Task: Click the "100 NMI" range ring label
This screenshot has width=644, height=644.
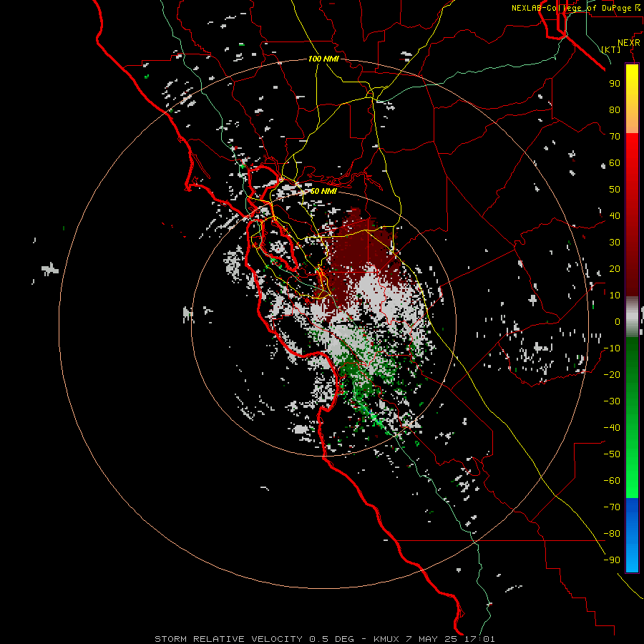Action: point(323,59)
